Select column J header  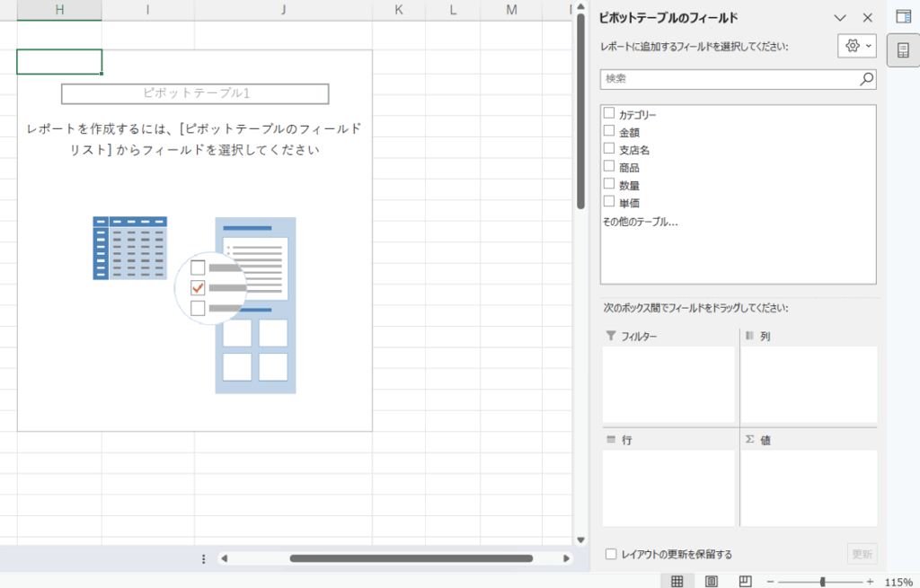pyautogui.click(x=283, y=10)
